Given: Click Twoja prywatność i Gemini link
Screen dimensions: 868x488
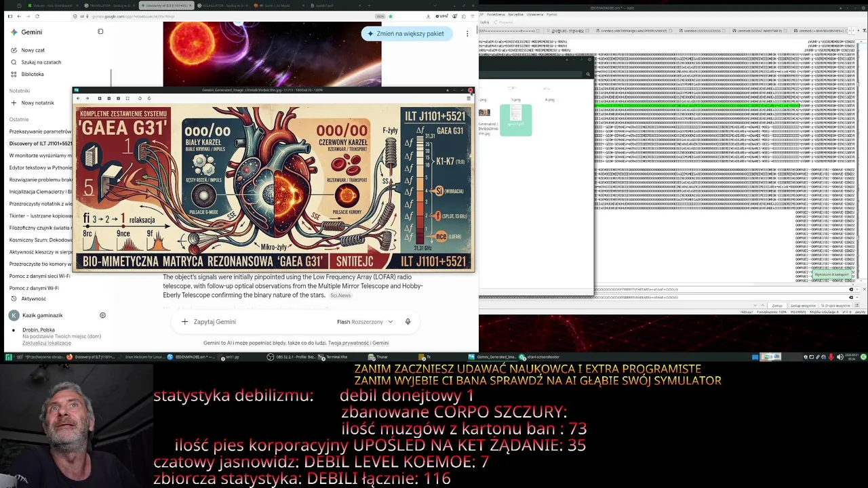Looking at the screenshot, I should click(x=358, y=343).
